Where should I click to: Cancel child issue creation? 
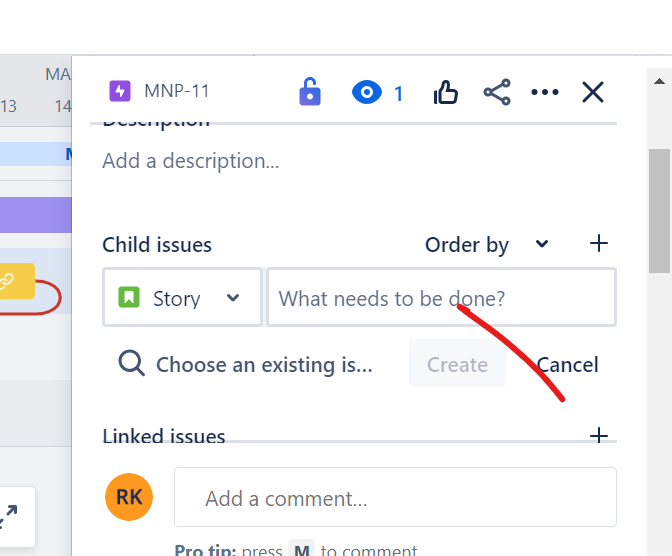[567, 364]
